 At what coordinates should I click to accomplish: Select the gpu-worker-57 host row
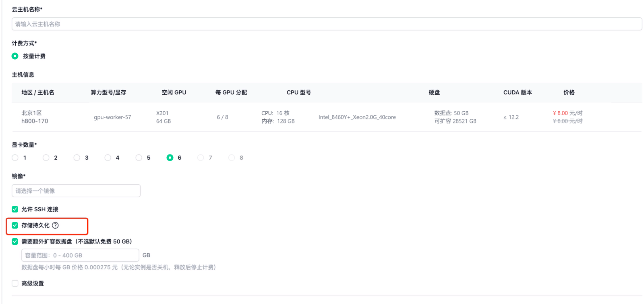pos(112,117)
